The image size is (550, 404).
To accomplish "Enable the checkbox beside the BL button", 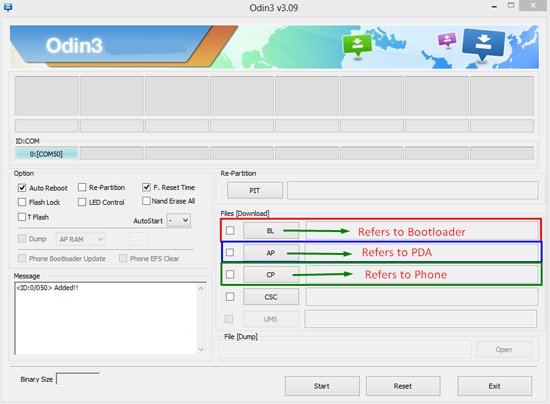I will [x=230, y=230].
